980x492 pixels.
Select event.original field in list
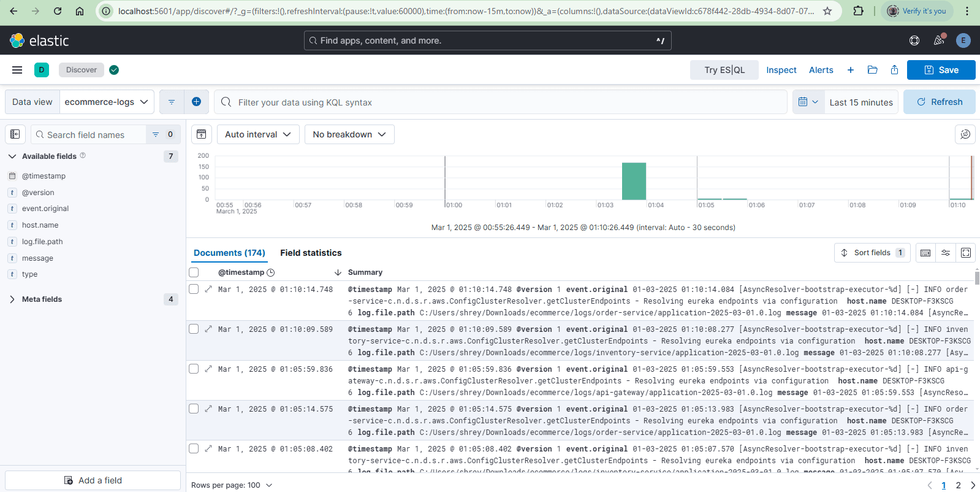coord(45,209)
